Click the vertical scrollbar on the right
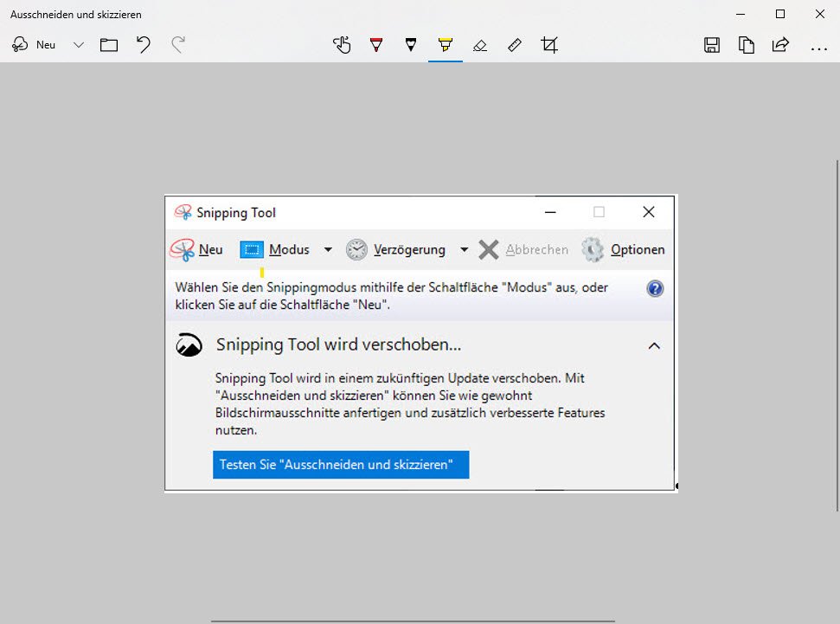The width and height of the screenshot is (840, 624). (837, 336)
